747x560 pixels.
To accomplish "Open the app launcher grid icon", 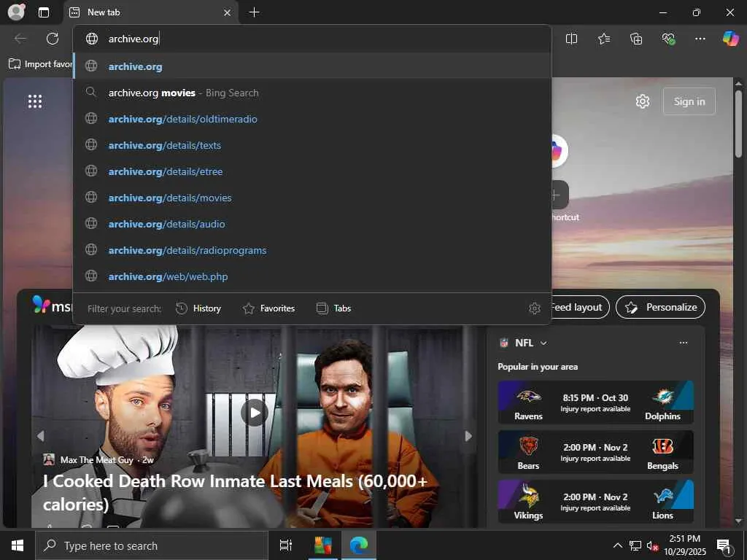I will click(35, 101).
